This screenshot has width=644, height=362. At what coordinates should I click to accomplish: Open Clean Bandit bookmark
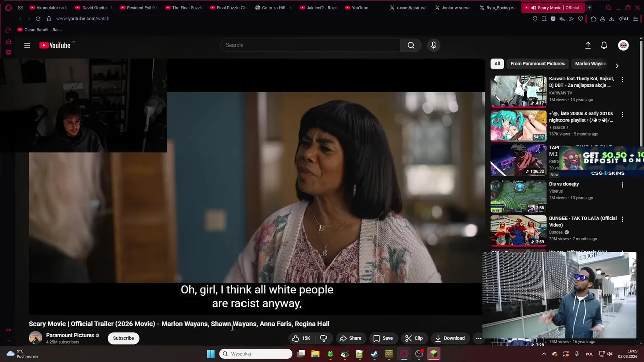(x=40, y=30)
